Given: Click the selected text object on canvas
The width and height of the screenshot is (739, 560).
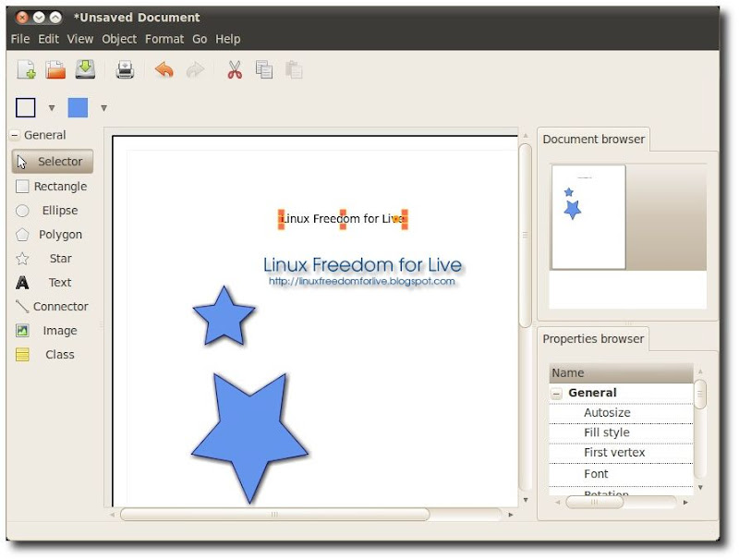Looking at the screenshot, I should tap(343, 219).
